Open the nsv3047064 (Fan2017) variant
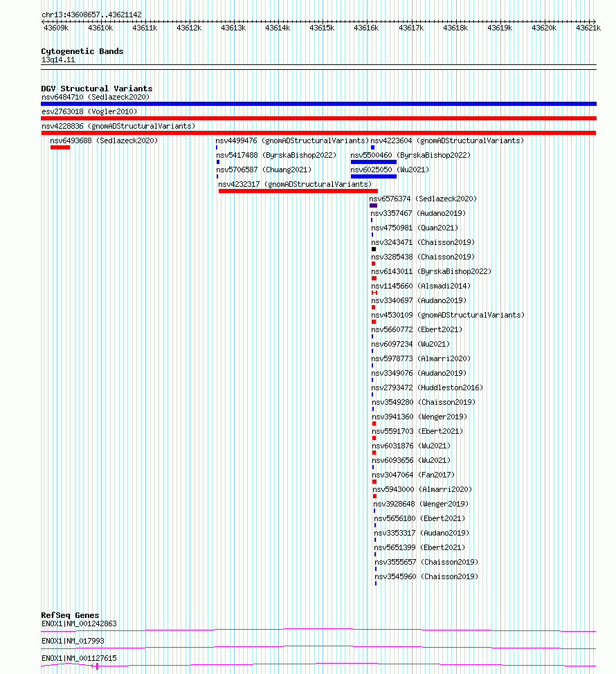The height and width of the screenshot is (674, 616). [413, 475]
